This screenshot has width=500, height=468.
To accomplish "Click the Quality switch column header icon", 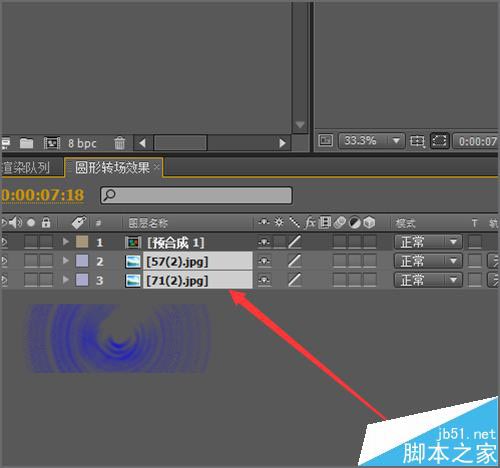I will click(x=294, y=223).
